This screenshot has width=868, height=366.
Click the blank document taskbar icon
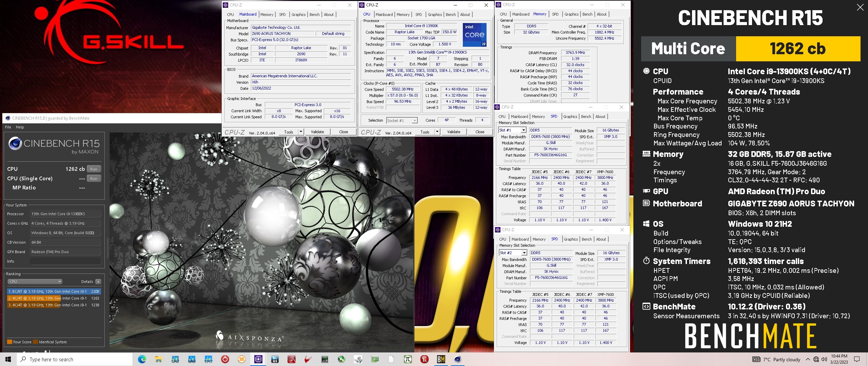point(391,359)
